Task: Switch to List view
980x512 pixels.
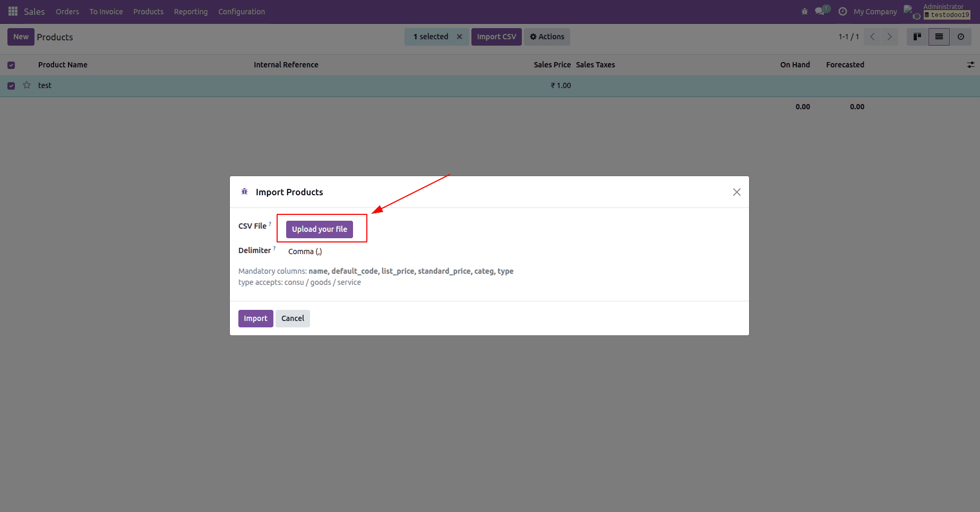Action: click(939, 37)
